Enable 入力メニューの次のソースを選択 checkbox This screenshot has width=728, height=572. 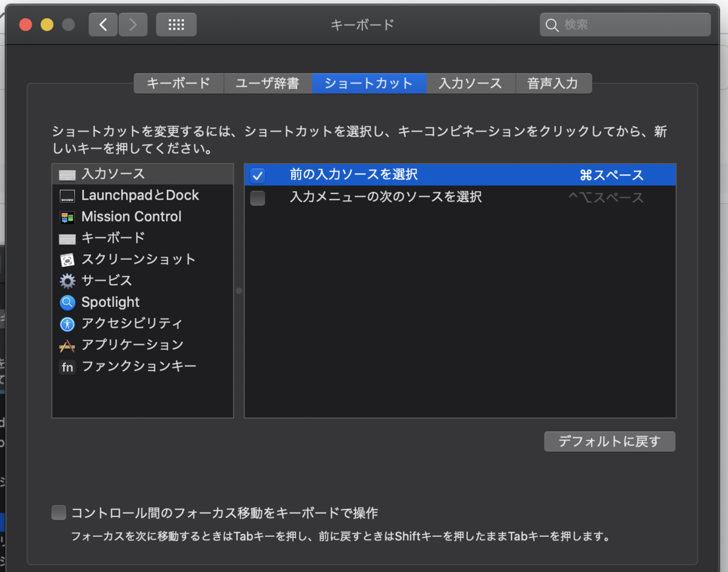coord(258,198)
